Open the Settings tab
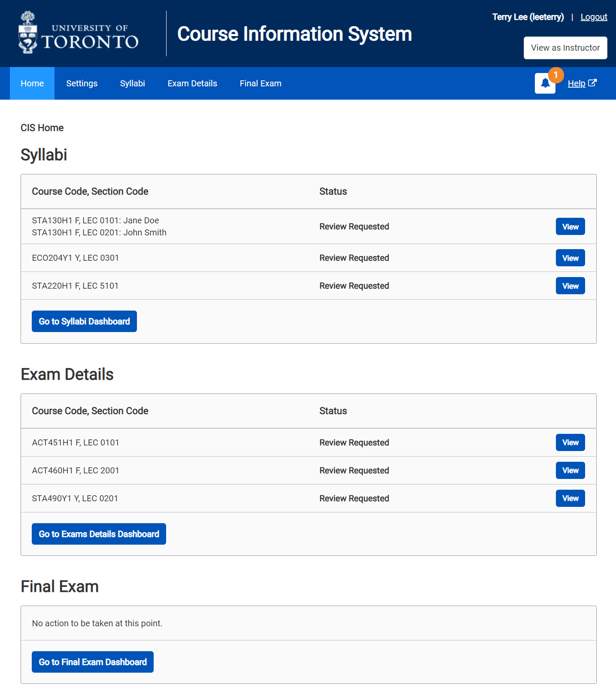The image size is (616, 692). 82,83
